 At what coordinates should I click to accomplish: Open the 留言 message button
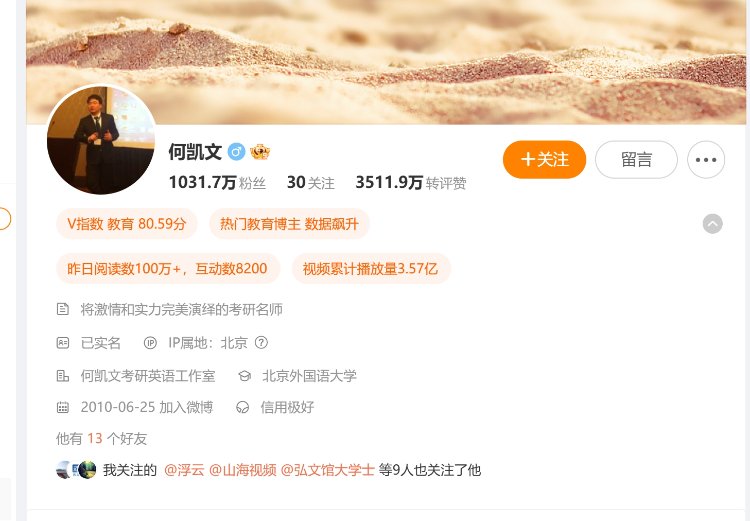pyautogui.click(x=636, y=160)
